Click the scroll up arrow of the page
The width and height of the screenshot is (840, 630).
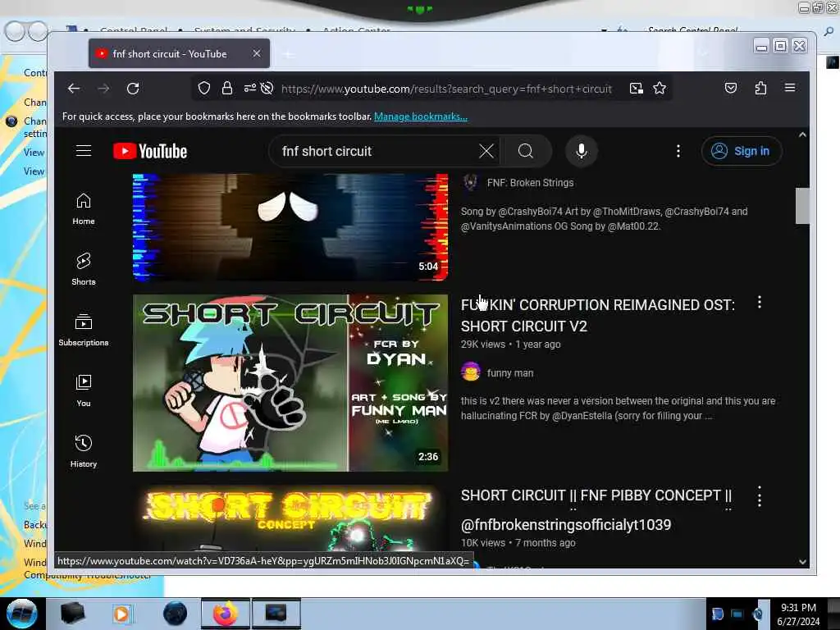click(x=802, y=135)
